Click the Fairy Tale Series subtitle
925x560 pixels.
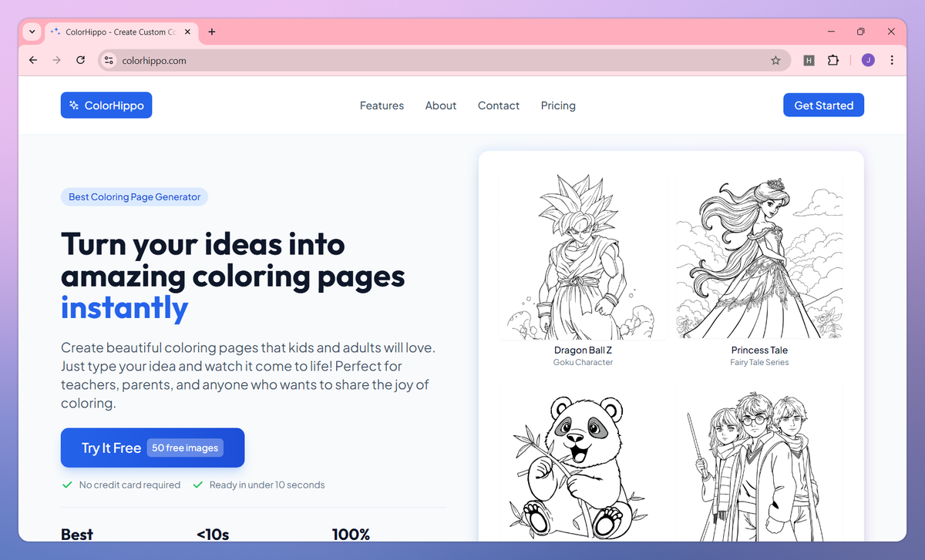(x=759, y=362)
